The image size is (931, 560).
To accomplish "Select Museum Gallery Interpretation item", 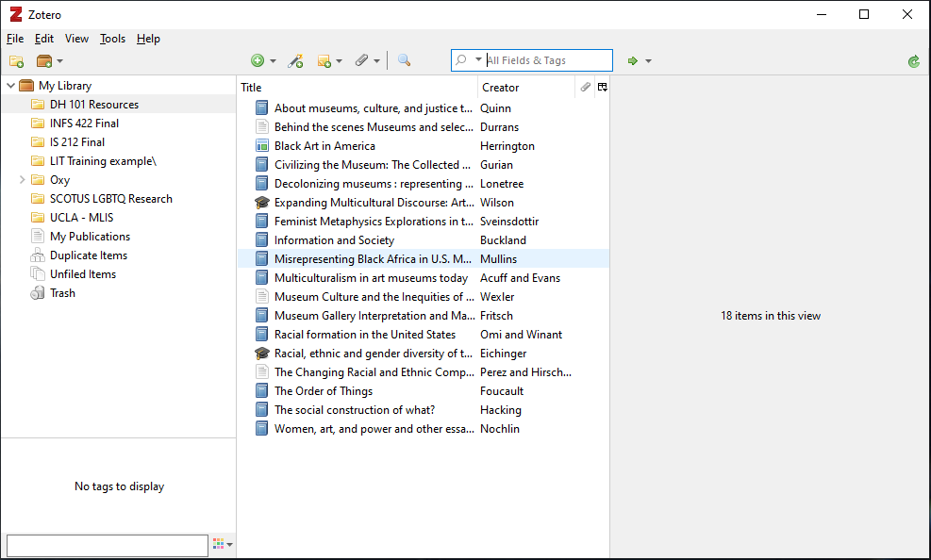I will point(424,316).
